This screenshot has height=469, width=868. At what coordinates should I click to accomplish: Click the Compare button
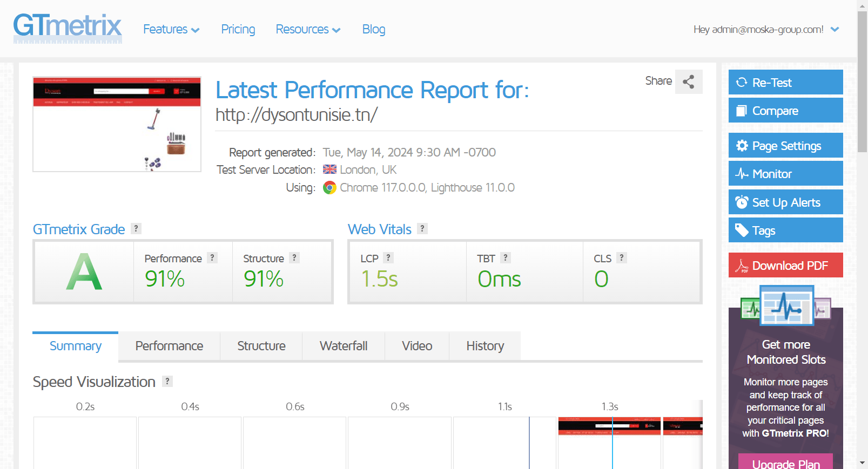[785, 110]
